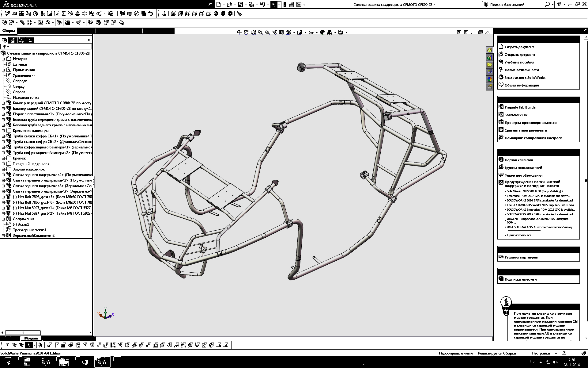Image resolution: width=588 pixels, height=368 pixels.
Task: Expand the Крепеж folder node
Action: tap(3, 158)
